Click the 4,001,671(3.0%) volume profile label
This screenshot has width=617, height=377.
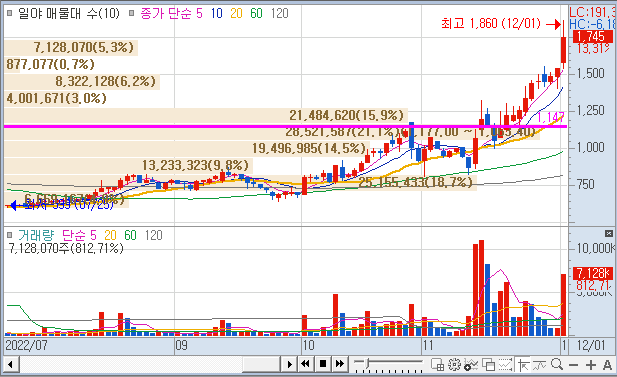(x=56, y=98)
